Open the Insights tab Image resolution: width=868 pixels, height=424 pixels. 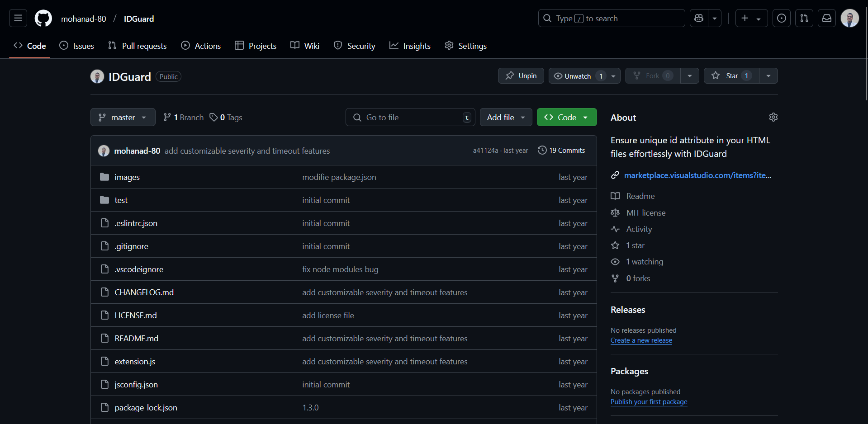click(x=410, y=46)
